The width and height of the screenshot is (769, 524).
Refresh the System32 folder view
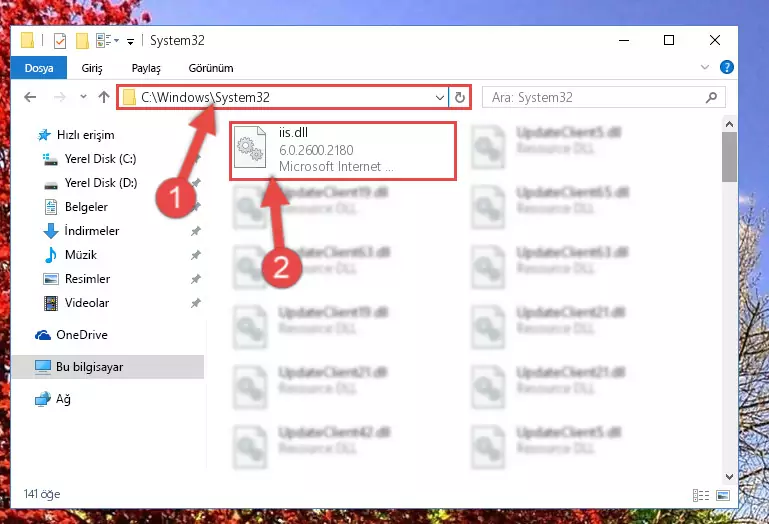click(x=460, y=98)
